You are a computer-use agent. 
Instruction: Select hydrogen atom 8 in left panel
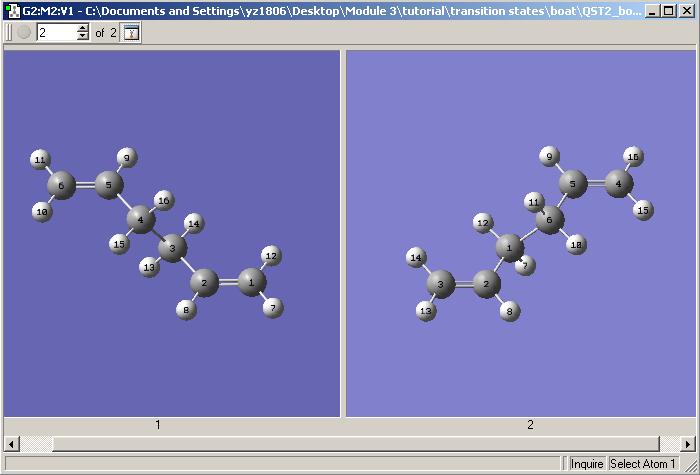(x=187, y=309)
